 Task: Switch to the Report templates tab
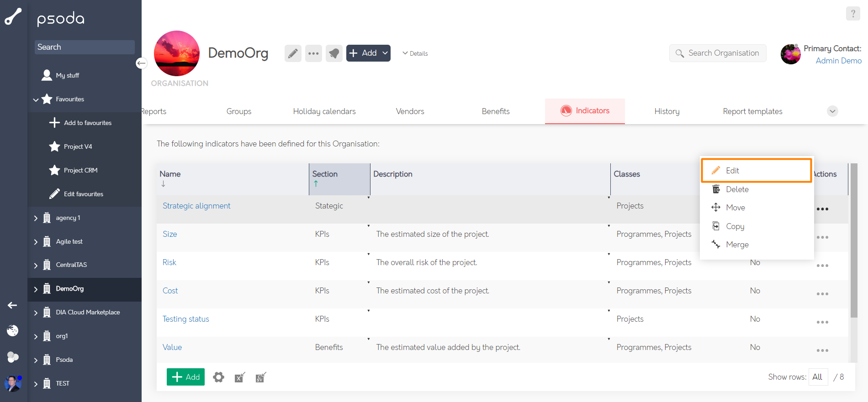click(752, 111)
